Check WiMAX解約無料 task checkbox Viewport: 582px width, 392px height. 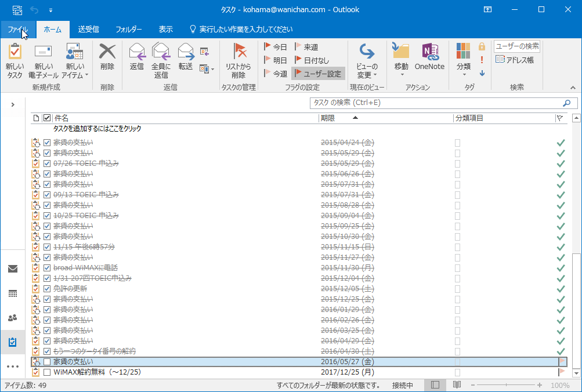tap(47, 372)
